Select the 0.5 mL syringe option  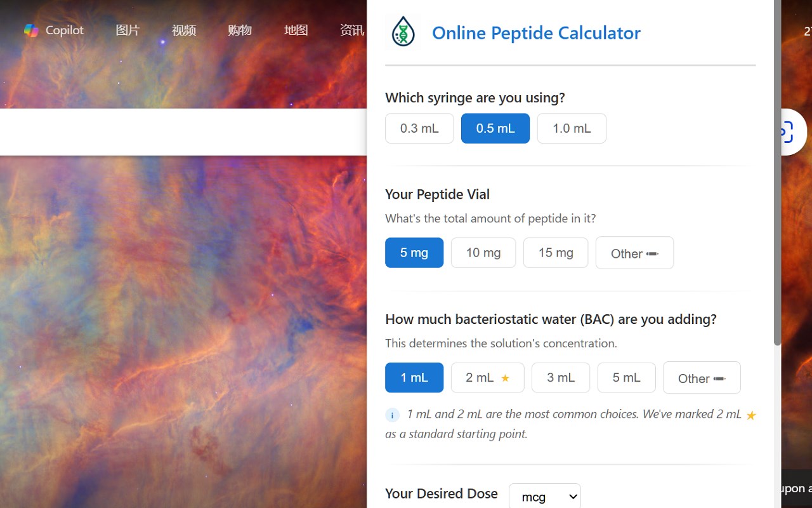(495, 128)
